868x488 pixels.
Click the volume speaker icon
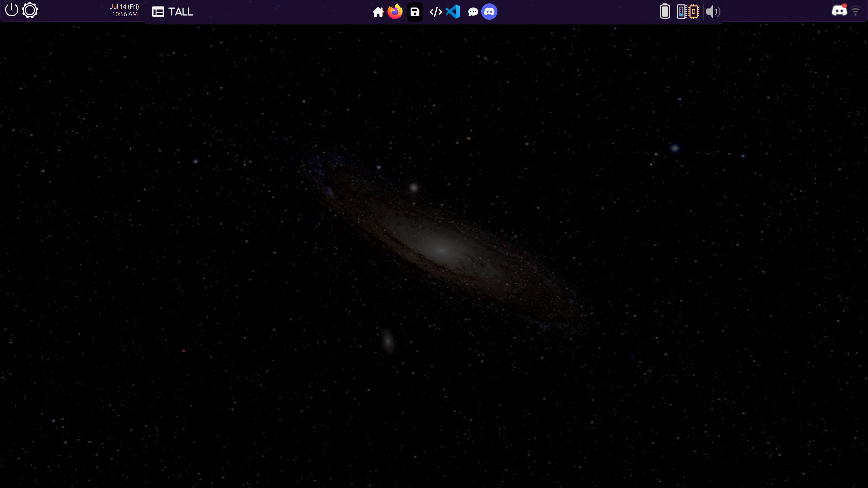click(x=713, y=12)
